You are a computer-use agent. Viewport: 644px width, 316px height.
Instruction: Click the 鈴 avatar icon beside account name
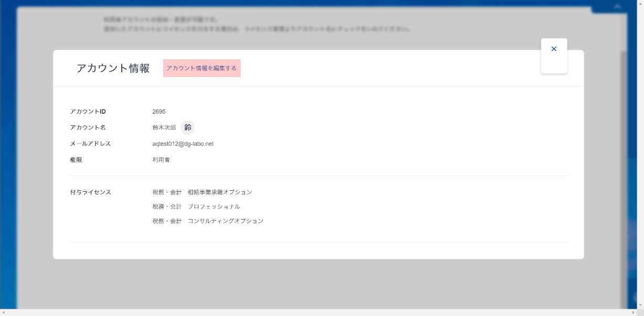188,127
